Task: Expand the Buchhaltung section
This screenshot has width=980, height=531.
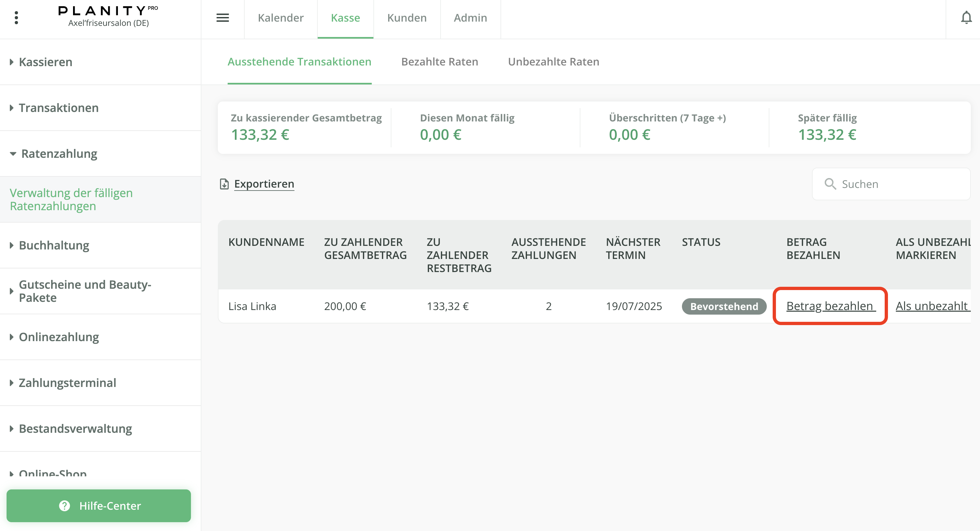Action: 54,245
